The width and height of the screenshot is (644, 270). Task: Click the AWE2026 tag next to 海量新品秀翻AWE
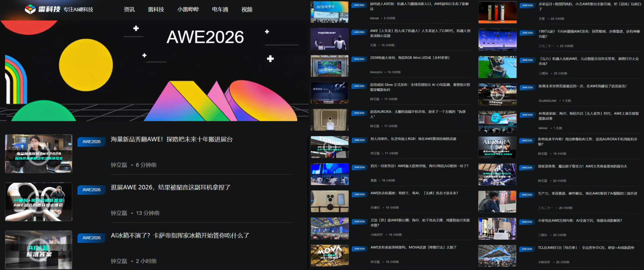click(x=91, y=141)
